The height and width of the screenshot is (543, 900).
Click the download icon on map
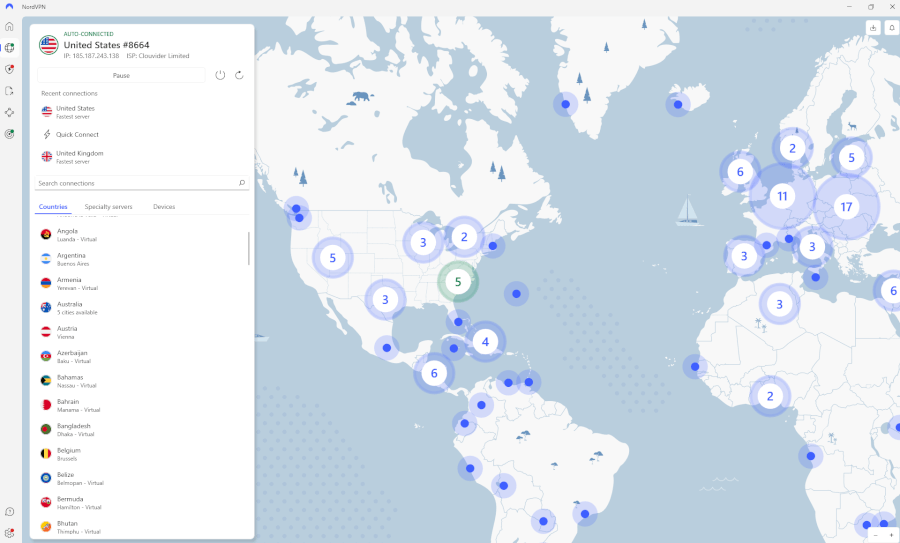point(873,27)
